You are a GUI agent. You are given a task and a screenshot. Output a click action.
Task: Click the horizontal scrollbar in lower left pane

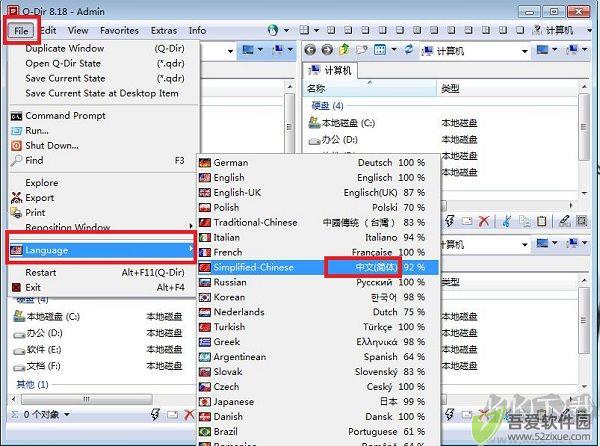[87, 399]
